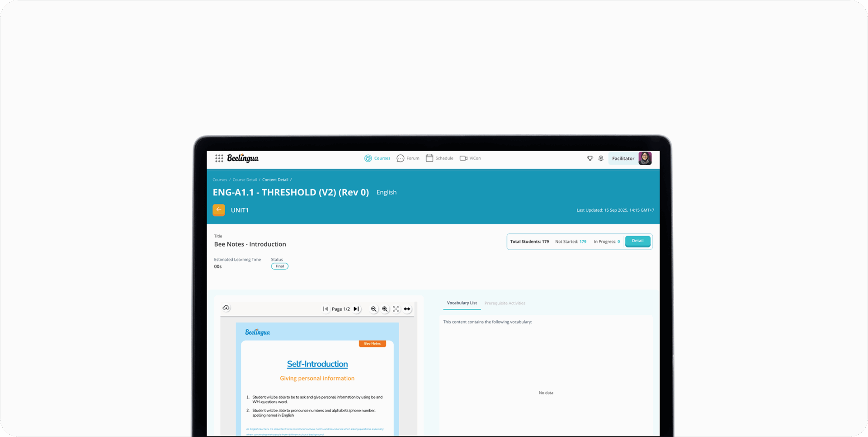Open the app grid launcher icon

[x=219, y=158]
